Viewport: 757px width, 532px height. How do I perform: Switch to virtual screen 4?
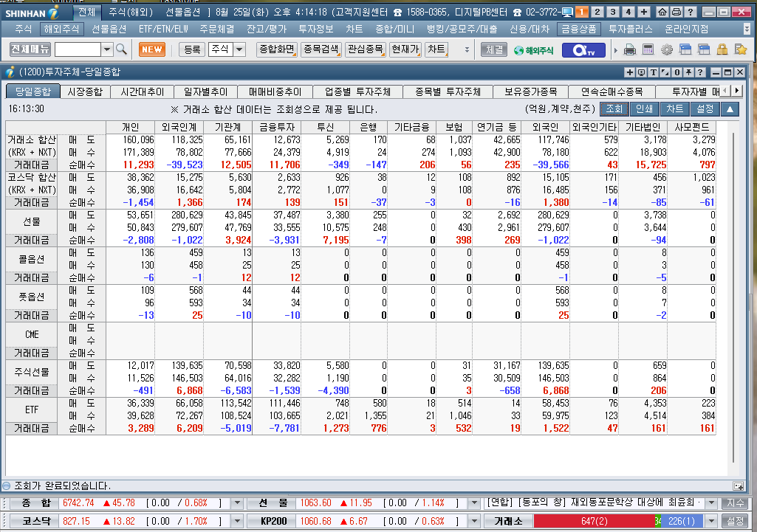click(628, 12)
